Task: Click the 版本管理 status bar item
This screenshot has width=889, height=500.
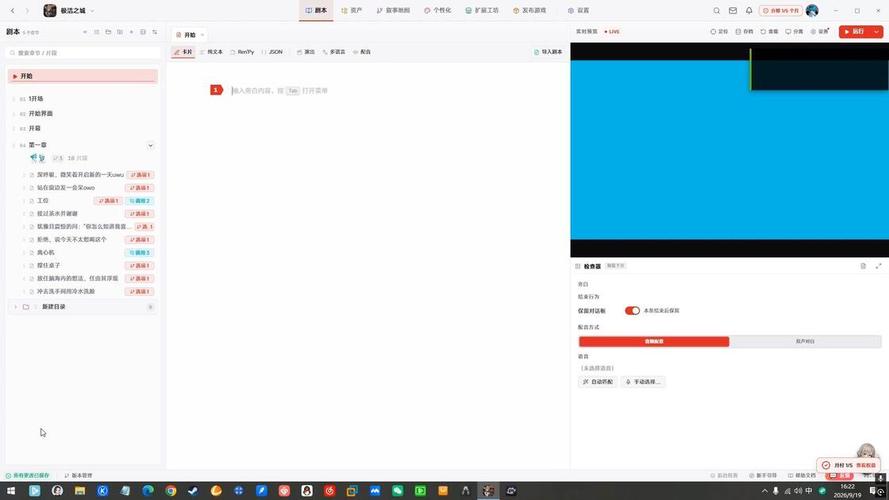Action: [x=78, y=476]
